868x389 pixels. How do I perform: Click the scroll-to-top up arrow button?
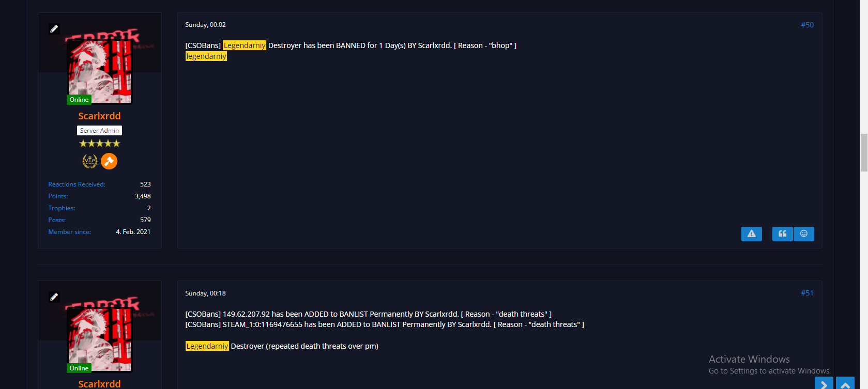tap(845, 384)
